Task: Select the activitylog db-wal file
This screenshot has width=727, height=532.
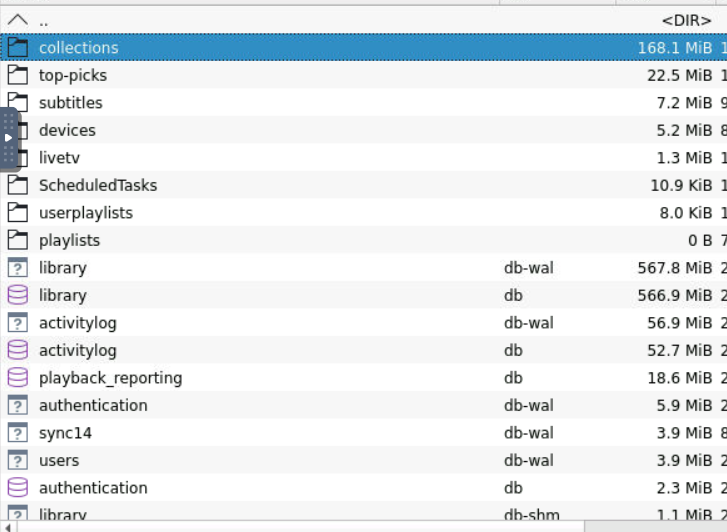Action: click(78, 323)
